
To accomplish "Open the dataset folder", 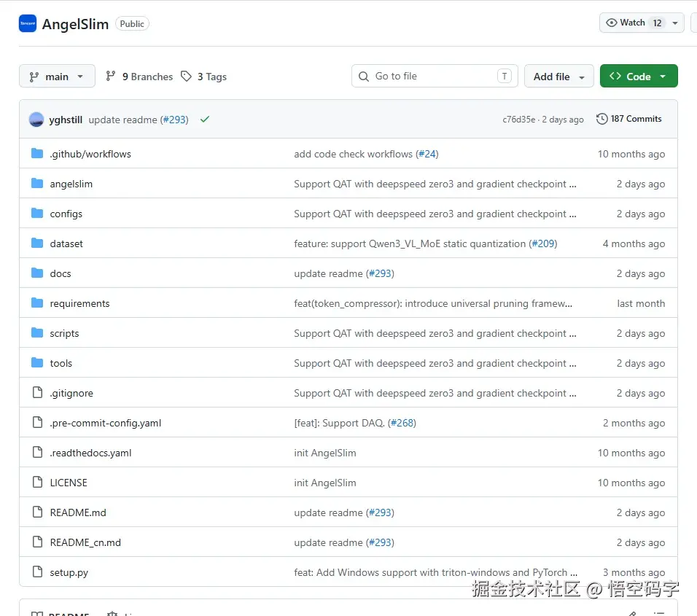I will [66, 243].
